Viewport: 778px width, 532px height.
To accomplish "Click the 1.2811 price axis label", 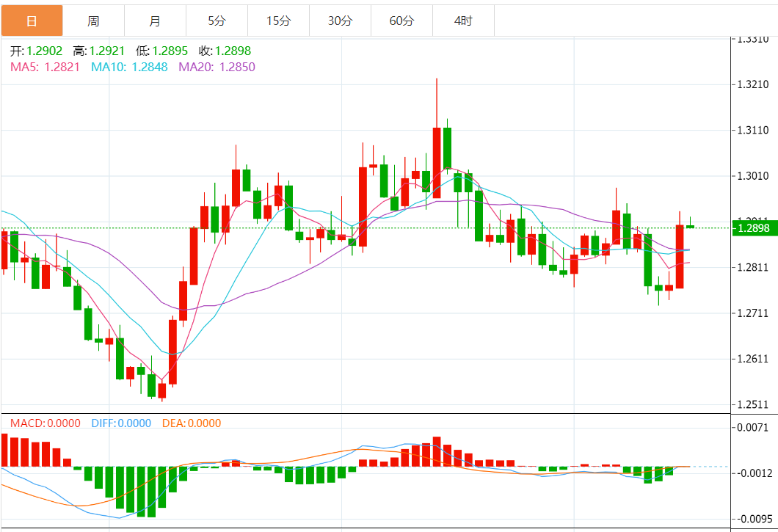I will [753, 268].
